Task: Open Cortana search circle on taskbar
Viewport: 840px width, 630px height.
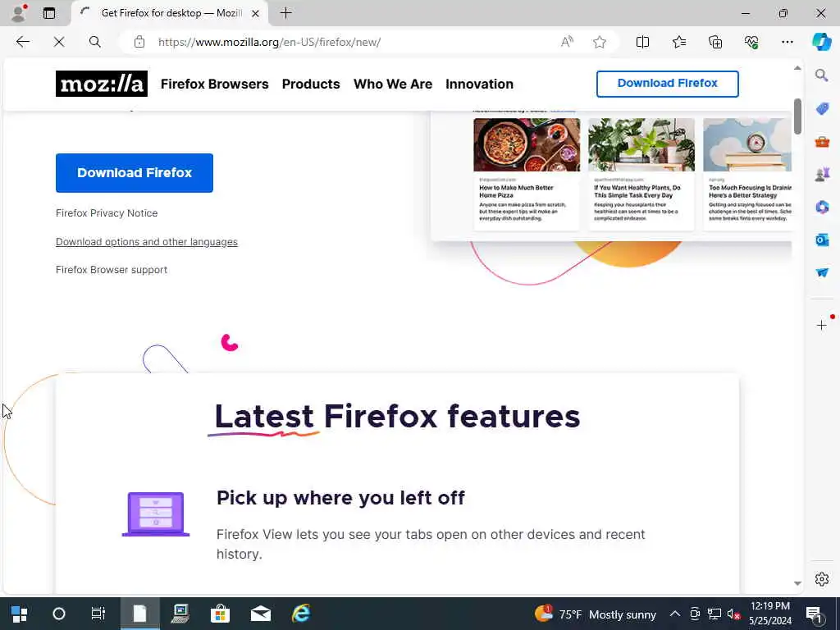Action: click(59, 614)
